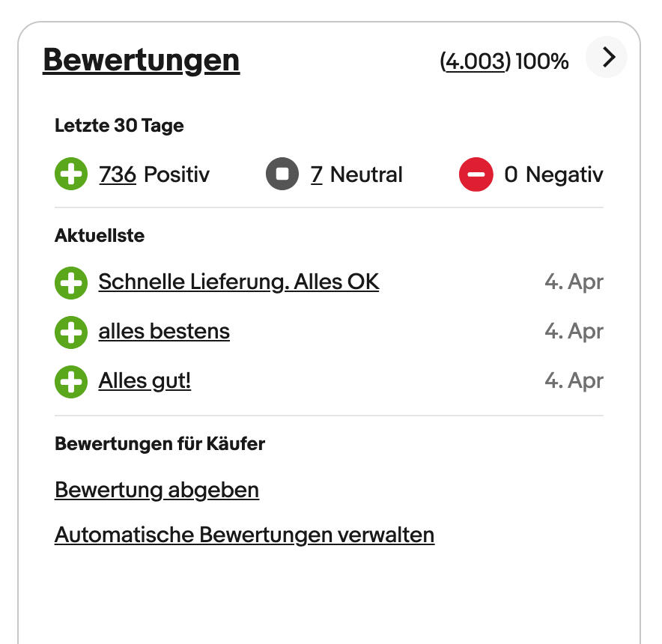This screenshot has height=644, width=662.
Task: Click green plus icon beside Schnelle Lieferung
Action: point(71,283)
